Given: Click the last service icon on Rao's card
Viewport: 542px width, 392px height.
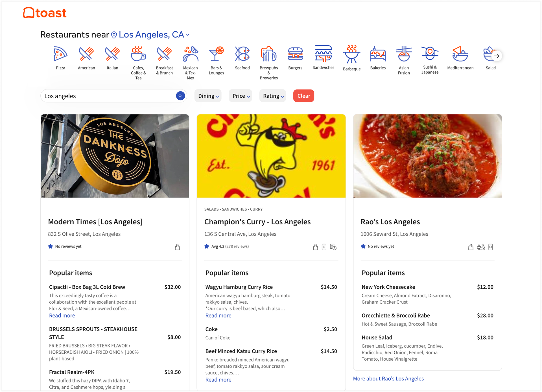Looking at the screenshot, I should (x=491, y=247).
